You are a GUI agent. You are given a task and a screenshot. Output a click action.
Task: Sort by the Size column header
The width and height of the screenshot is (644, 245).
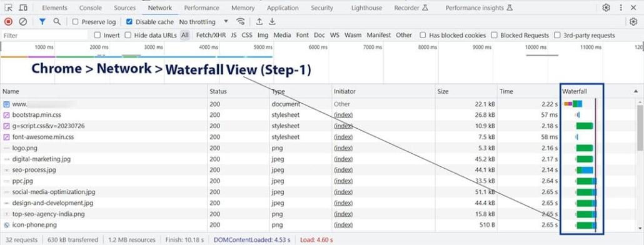click(x=466, y=91)
